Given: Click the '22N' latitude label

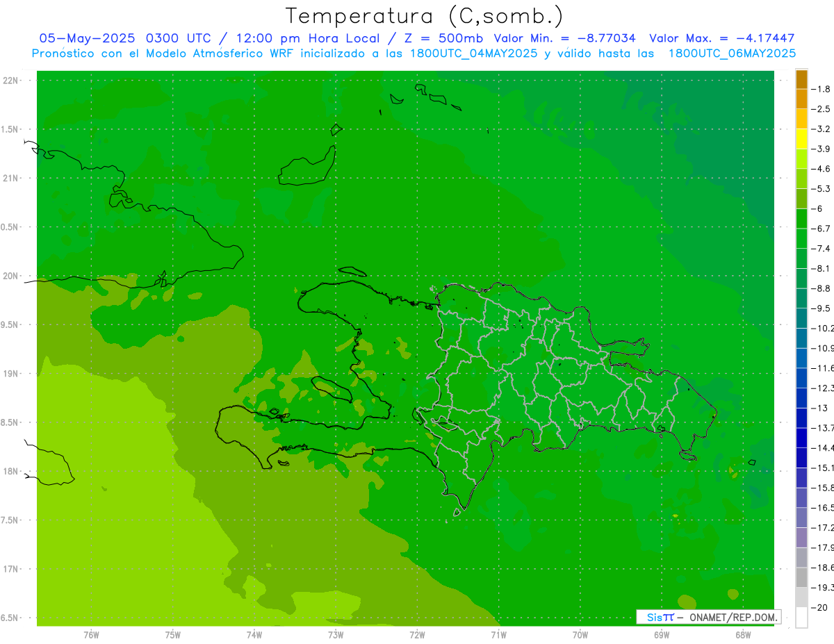Looking at the screenshot, I should click(x=12, y=81).
